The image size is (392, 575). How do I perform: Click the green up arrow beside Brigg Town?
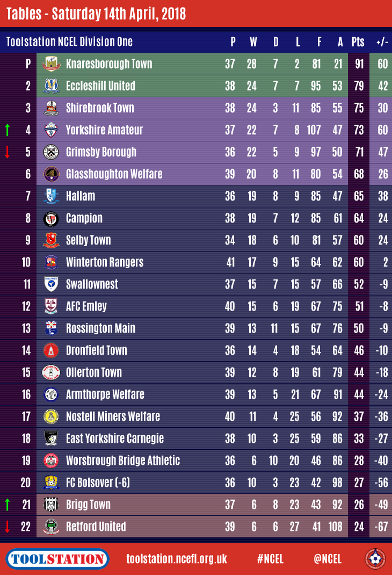click(x=8, y=505)
